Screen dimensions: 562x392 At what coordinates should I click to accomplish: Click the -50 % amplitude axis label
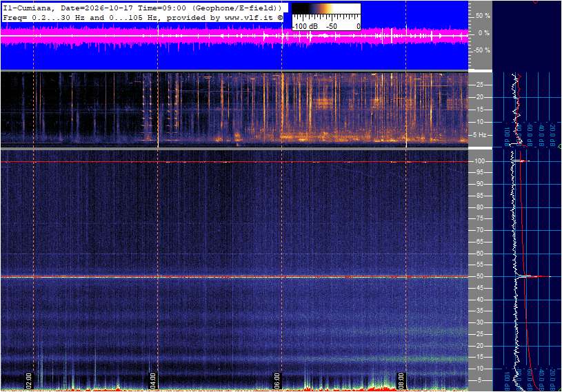[x=482, y=50]
